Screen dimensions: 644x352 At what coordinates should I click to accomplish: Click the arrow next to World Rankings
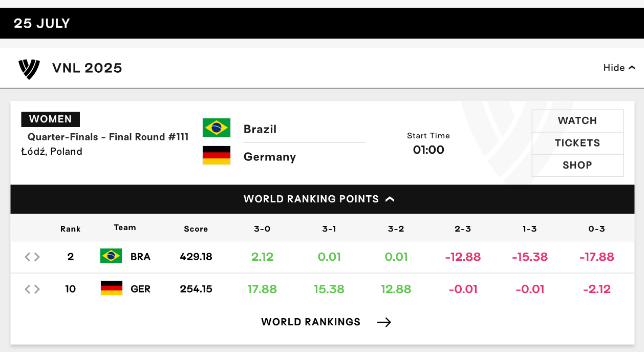[x=384, y=322]
